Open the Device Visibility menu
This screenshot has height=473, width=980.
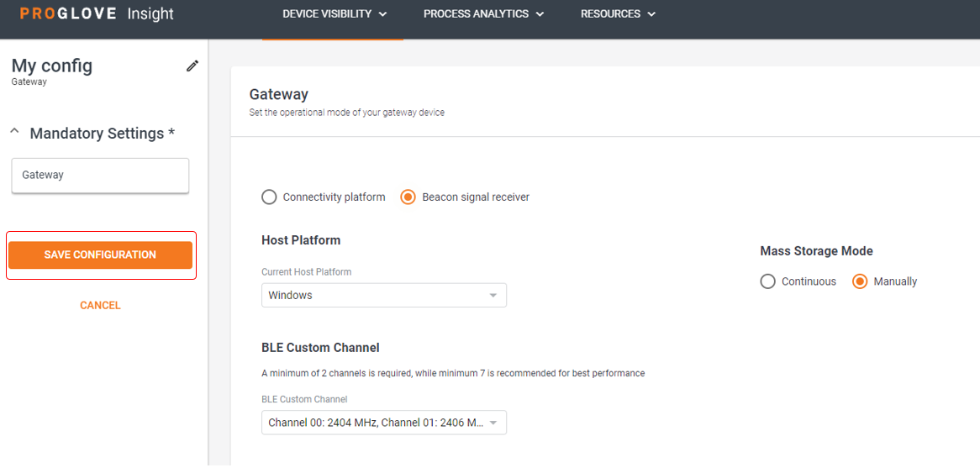[335, 13]
